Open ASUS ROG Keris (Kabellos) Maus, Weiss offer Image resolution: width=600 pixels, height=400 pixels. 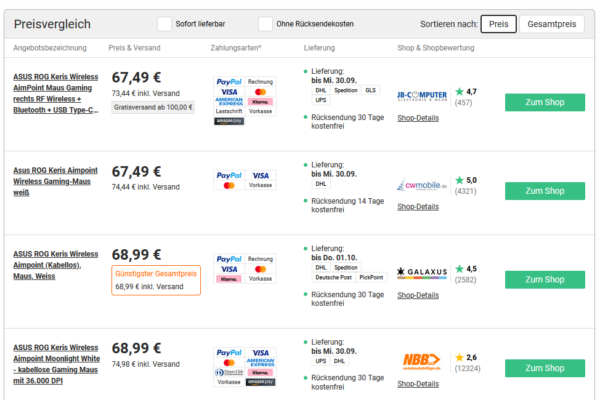(x=56, y=265)
